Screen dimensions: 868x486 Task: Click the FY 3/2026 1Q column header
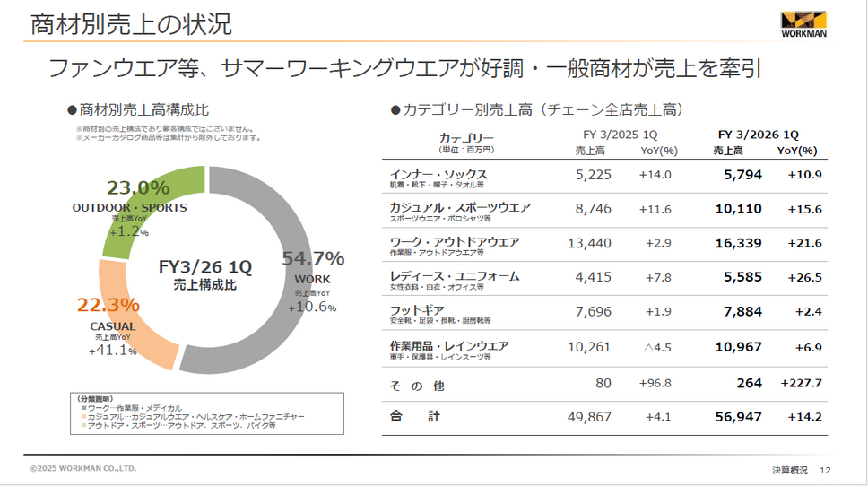tap(759, 135)
